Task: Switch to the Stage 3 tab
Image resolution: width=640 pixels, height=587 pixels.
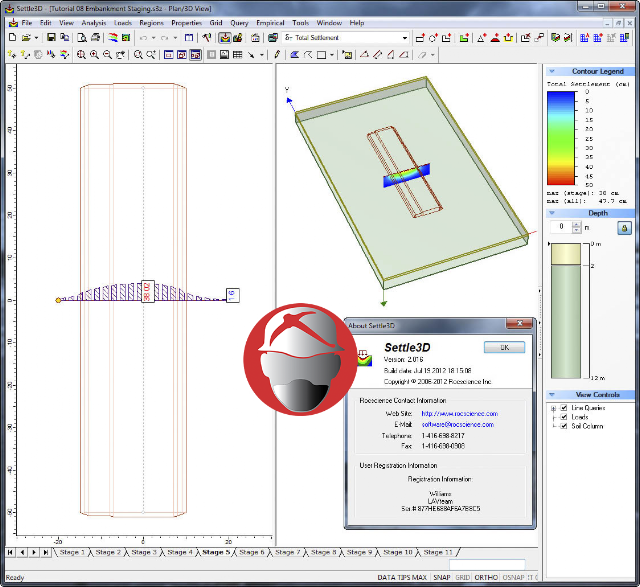Action: [144, 552]
